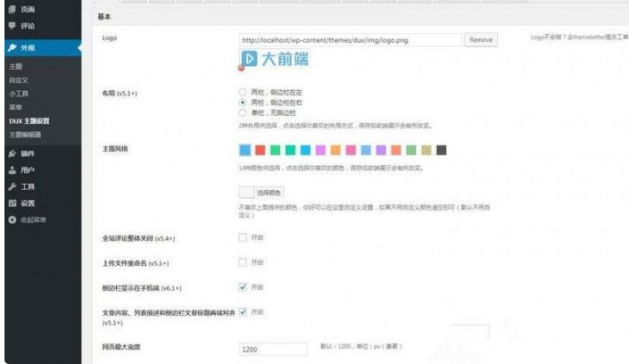Click the Users (用户) person icon
This screenshot has width=629, height=364.
coord(12,170)
